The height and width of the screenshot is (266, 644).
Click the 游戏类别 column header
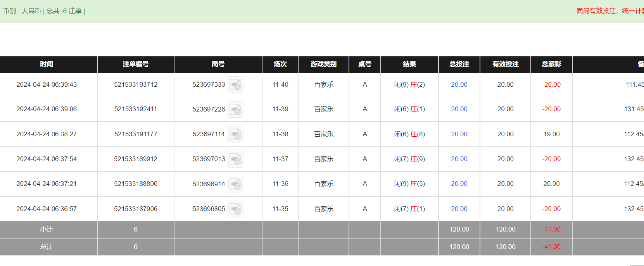click(x=323, y=64)
